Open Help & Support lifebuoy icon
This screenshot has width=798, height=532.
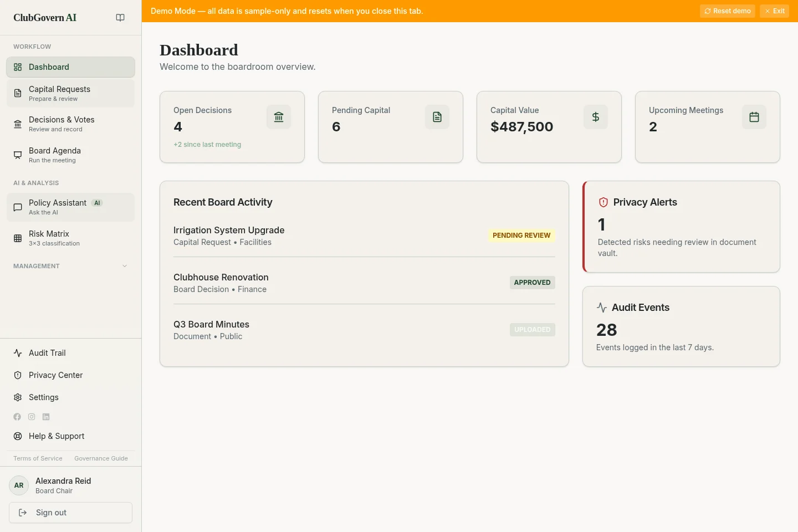tap(18, 436)
